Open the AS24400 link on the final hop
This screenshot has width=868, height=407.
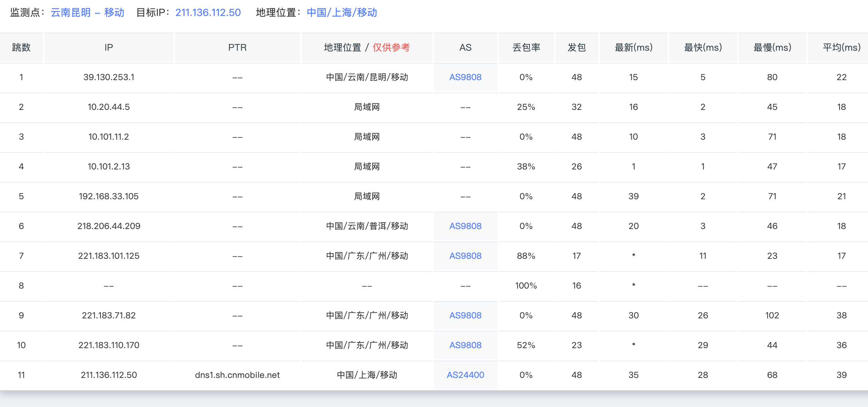465,375
